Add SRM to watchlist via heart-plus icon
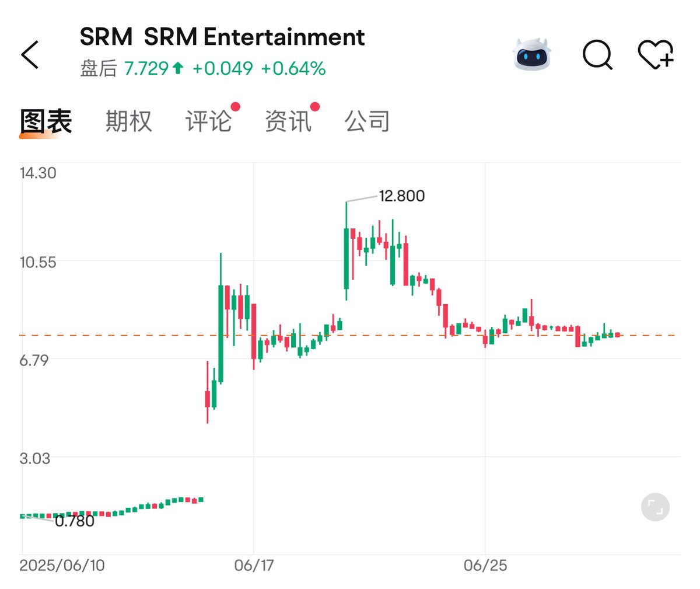This screenshot has width=700, height=589. 657,54
